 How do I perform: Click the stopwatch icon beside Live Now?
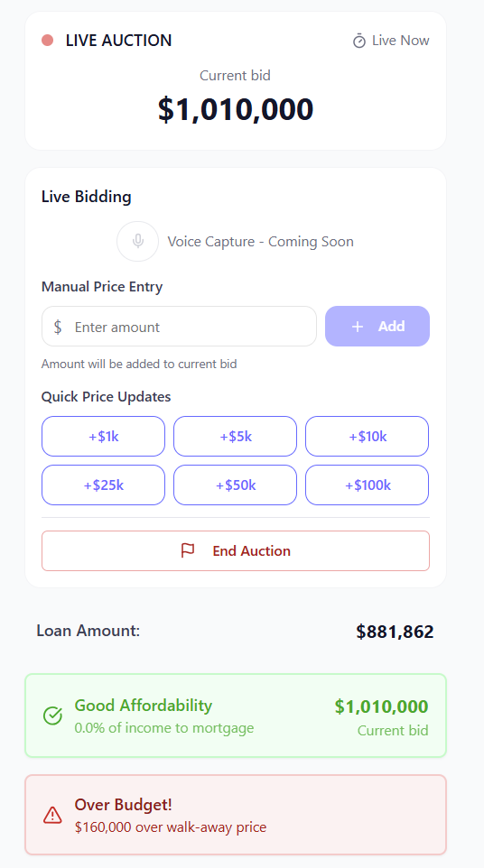359,41
